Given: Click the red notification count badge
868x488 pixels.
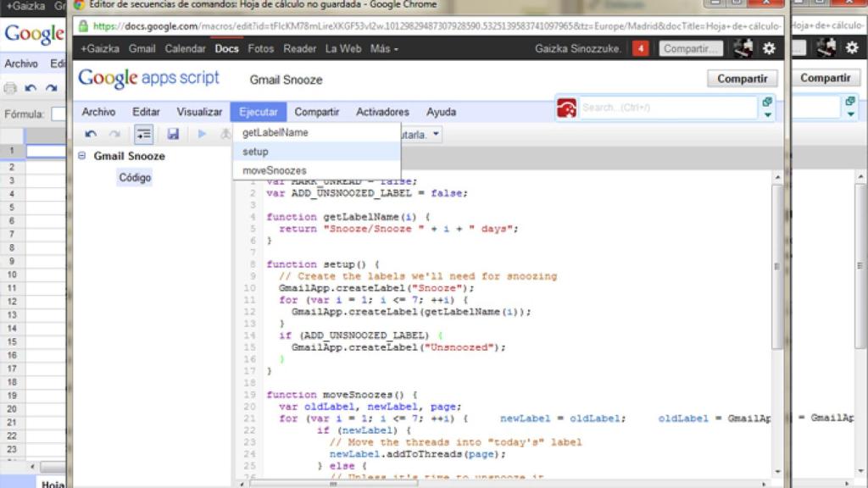Looking at the screenshot, I should 640,48.
